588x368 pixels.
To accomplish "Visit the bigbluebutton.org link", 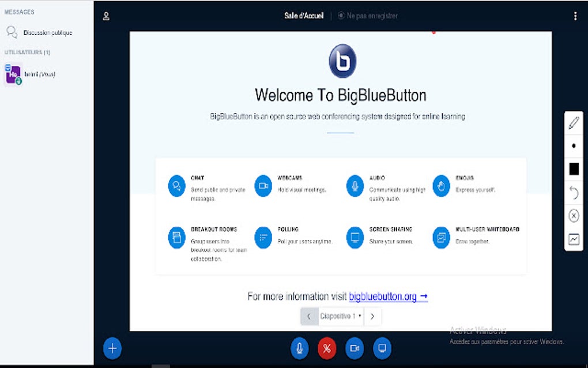I will 383,296.
